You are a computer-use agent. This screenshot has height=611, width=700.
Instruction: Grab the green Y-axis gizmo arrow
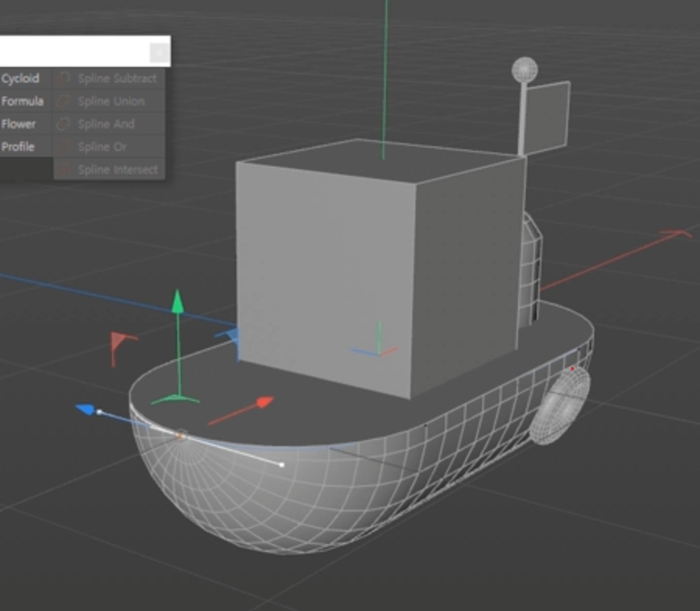click(x=177, y=302)
